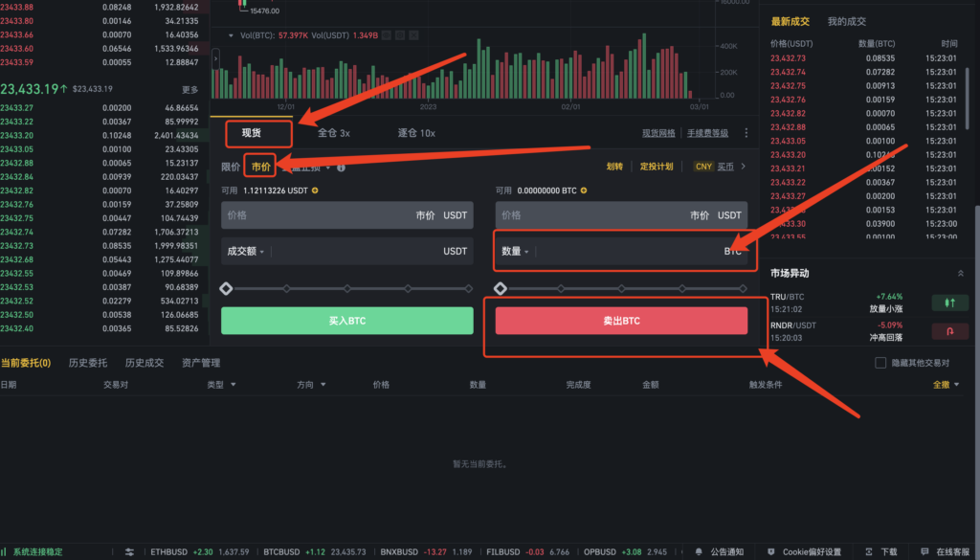
Task: Open the TRU/BTC market activity row
Action: pos(869,303)
